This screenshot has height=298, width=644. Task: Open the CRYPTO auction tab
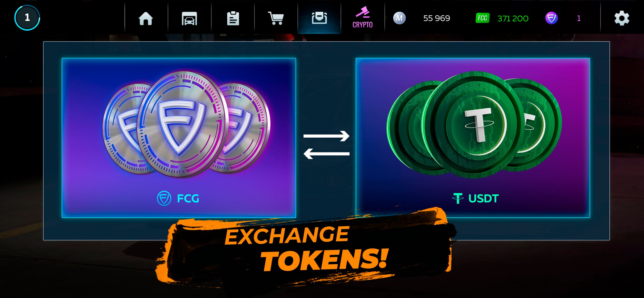tap(363, 17)
